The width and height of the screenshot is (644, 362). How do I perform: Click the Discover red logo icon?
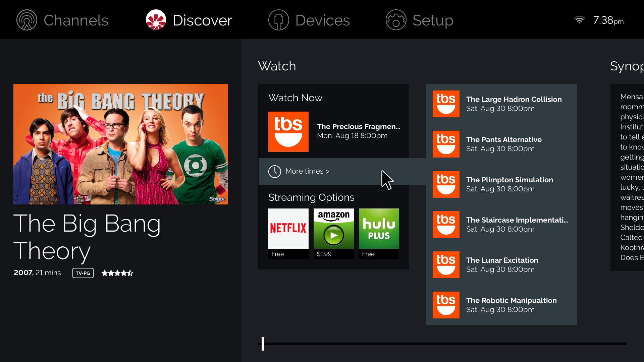[x=156, y=20]
